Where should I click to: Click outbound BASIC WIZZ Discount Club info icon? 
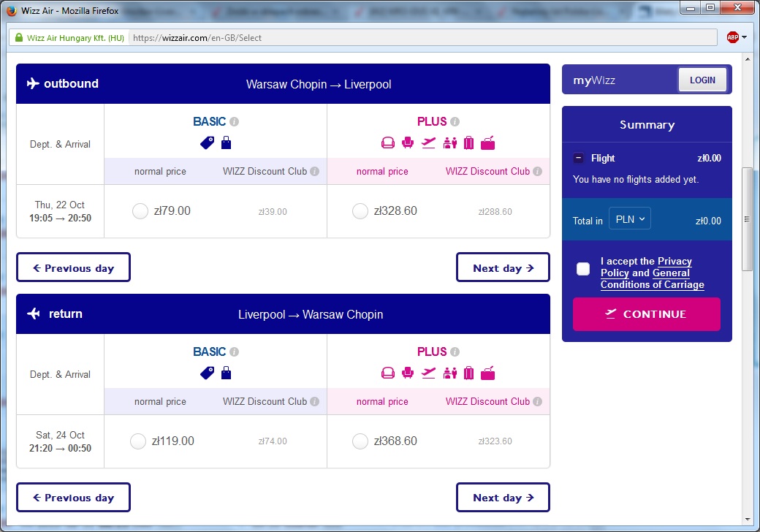tap(314, 172)
